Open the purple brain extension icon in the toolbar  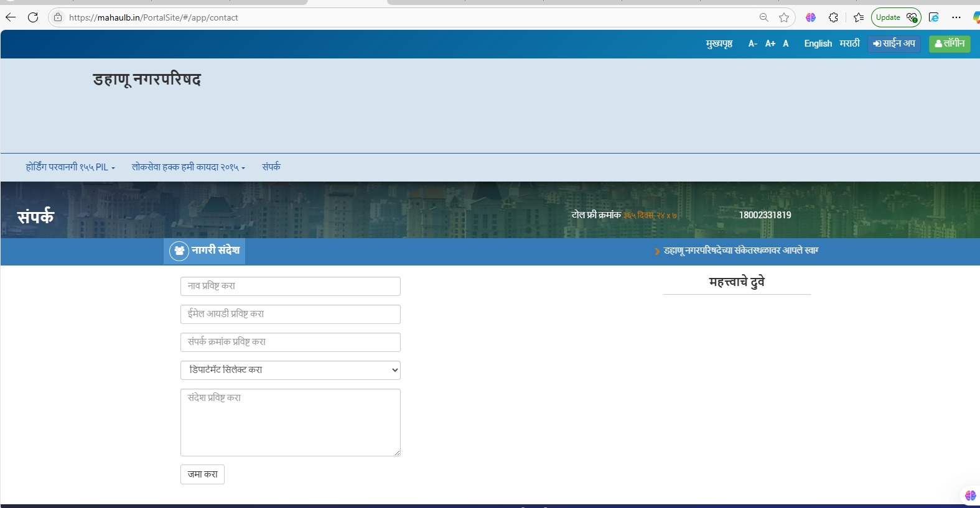tap(810, 17)
